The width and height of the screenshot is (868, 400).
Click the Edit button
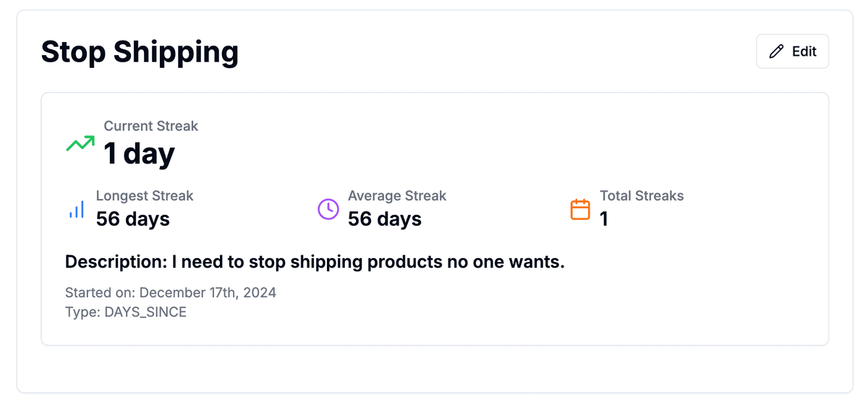pyautogui.click(x=792, y=51)
